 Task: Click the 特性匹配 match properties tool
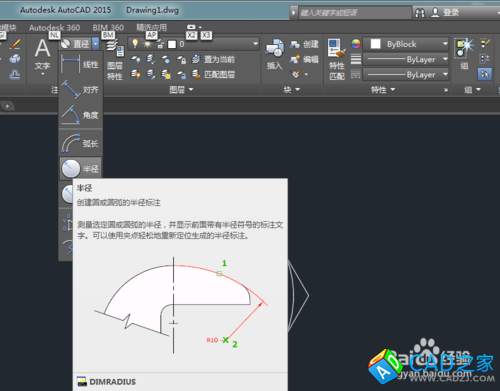point(337,59)
